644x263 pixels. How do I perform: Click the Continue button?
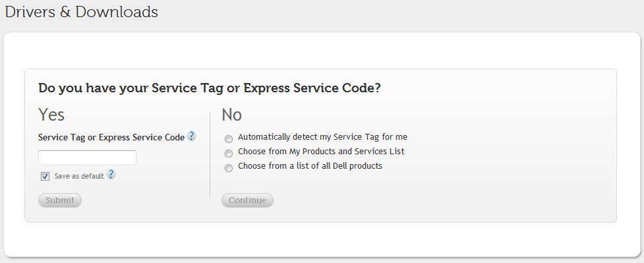click(247, 200)
